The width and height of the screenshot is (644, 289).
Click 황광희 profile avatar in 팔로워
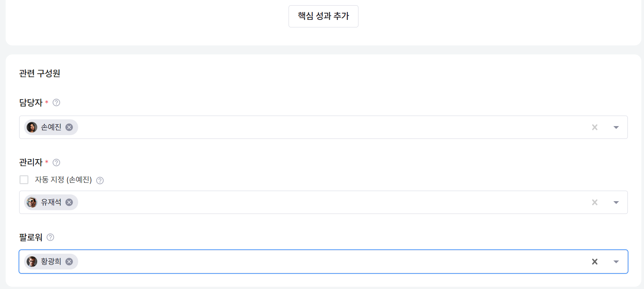pyautogui.click(x=32, y=262)
